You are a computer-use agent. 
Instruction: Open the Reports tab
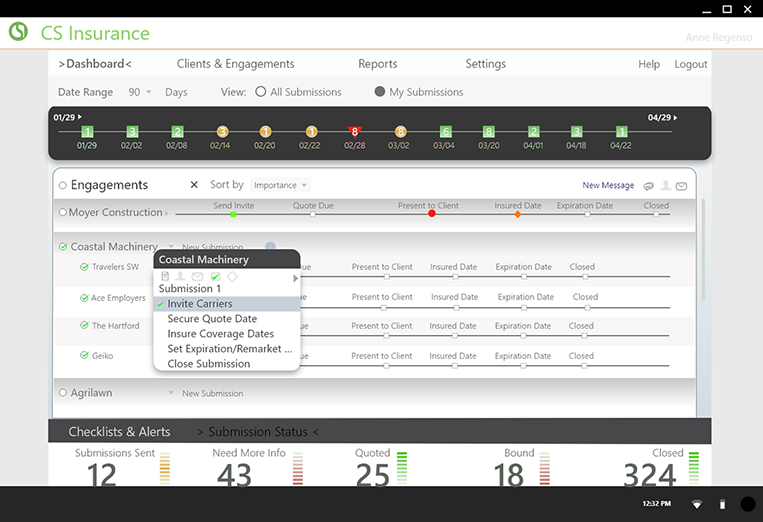click(377, 64)
